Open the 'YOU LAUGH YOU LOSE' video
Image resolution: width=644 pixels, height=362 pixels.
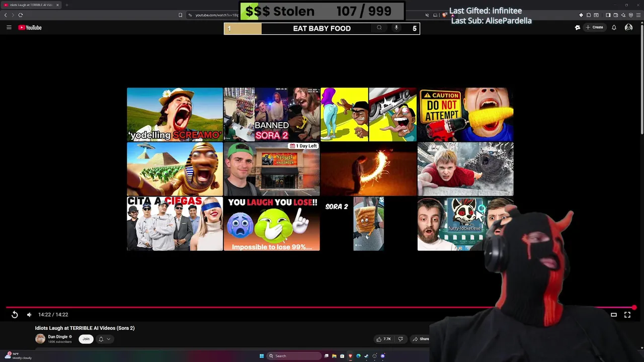pos(272,224)
